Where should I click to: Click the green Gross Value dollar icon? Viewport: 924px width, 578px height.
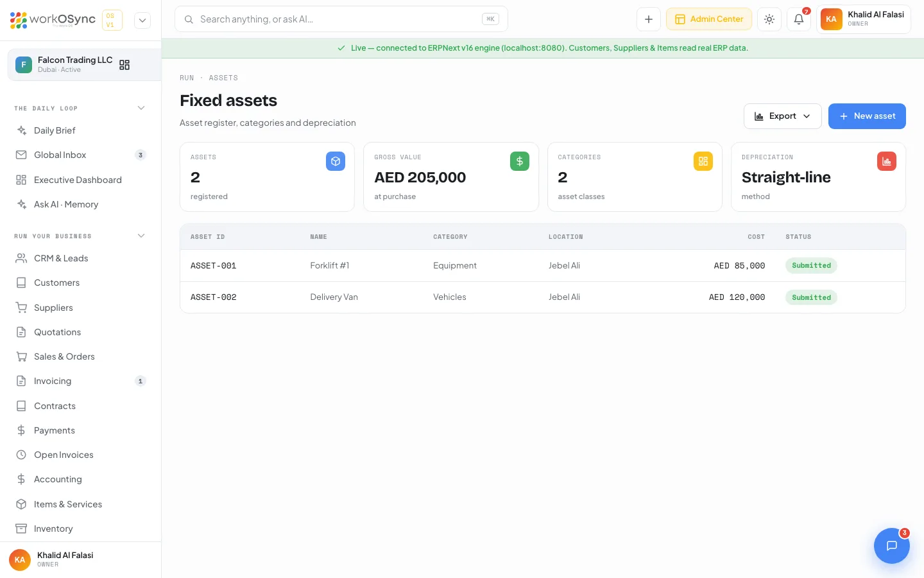click(520, 161)
